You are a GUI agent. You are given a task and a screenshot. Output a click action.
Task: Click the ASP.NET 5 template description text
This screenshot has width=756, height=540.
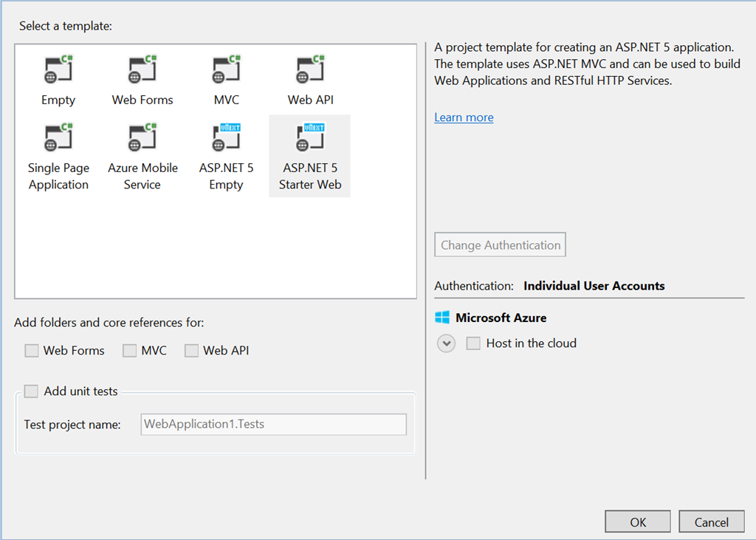click(x=587, y=64)
